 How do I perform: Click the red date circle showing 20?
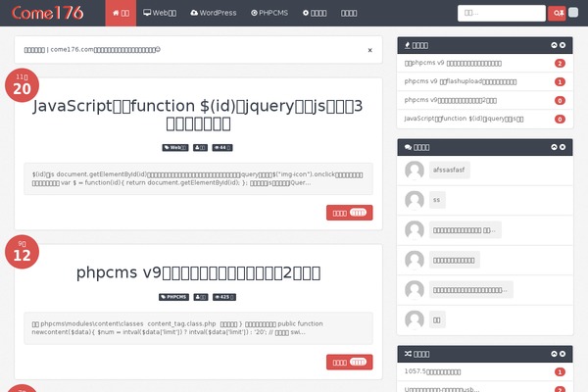click(x=22, y=85)
